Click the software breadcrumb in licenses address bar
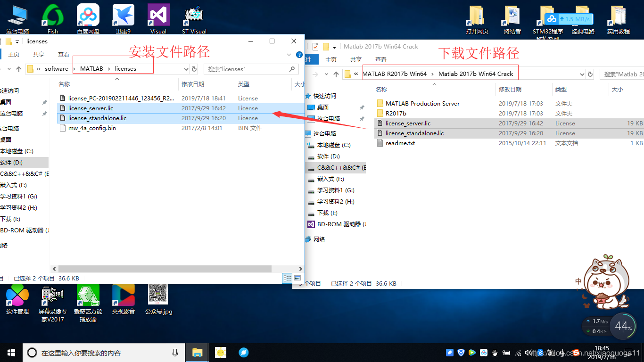Viewport: 644px width, 362px height. 57,69
